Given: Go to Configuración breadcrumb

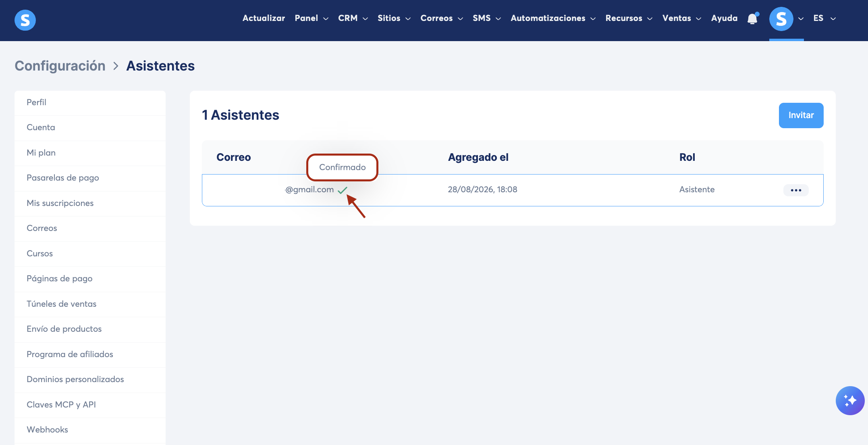Looking at the screenshot, I should pos(60,66).
